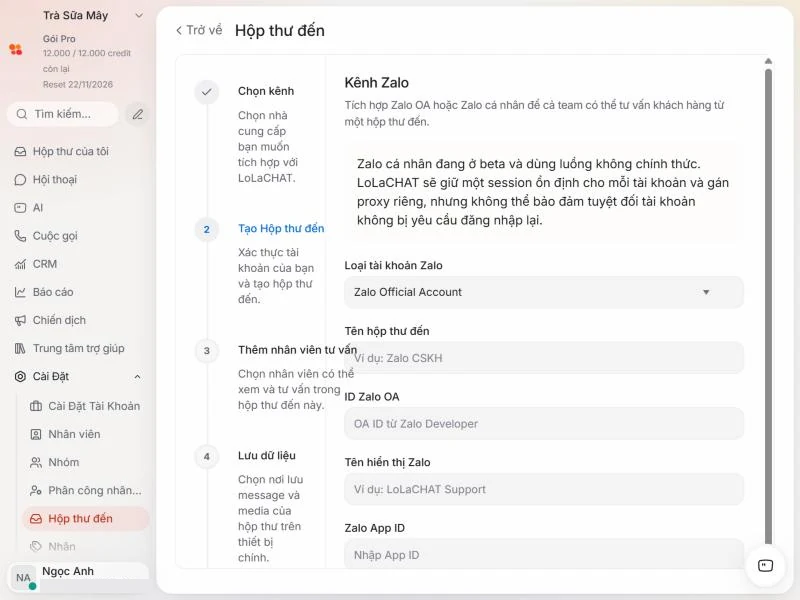This screenshot has height=600, width=800.
Task: Click the Tên hiển thị Zalo input field
Action: [543, 490]
